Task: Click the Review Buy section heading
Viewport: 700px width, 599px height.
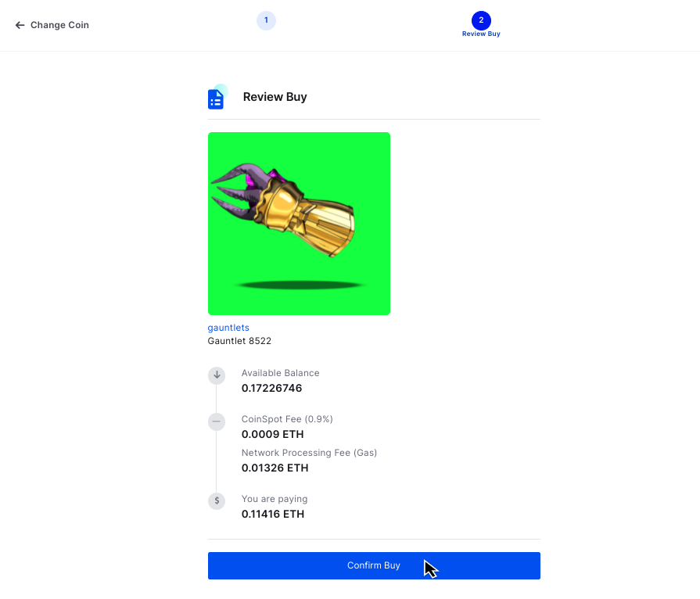Action: pyautogui.click(x=275, y=97)
